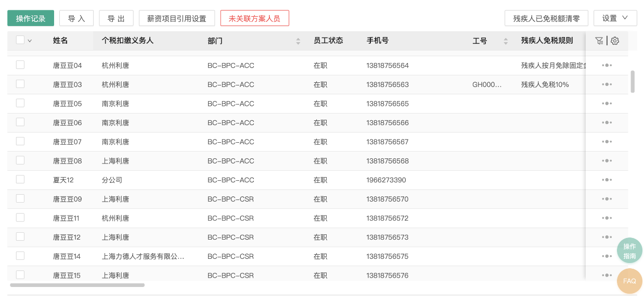Screen dimensions: 644x300
Task: Click the 残疾人已免税额清零 button
Action: tap(546, 18)
